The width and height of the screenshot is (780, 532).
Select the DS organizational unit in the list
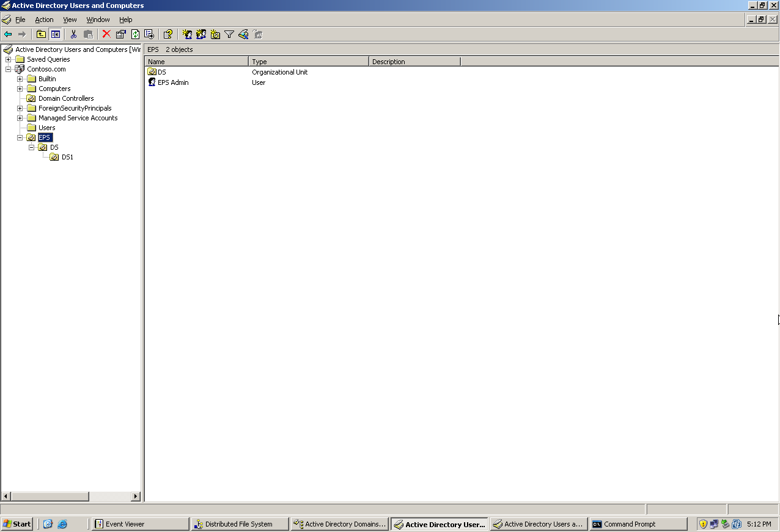(x=161, y=72)
